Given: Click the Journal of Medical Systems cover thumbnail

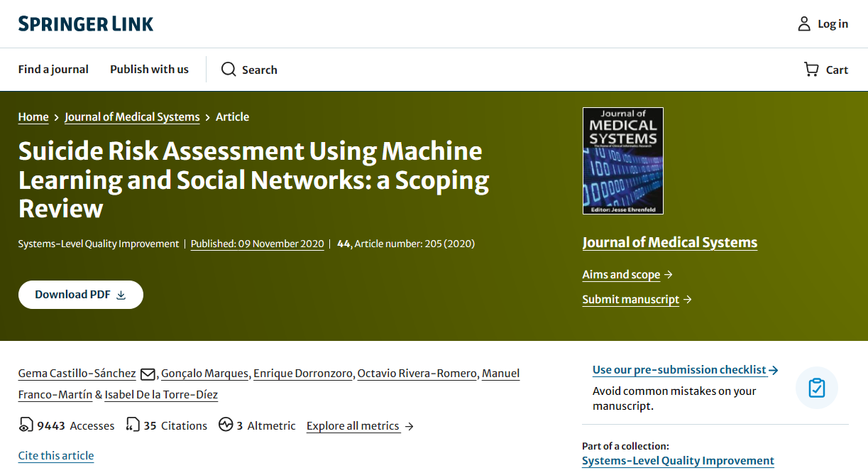Looking at the screenshot, I should tap(622, 161).
